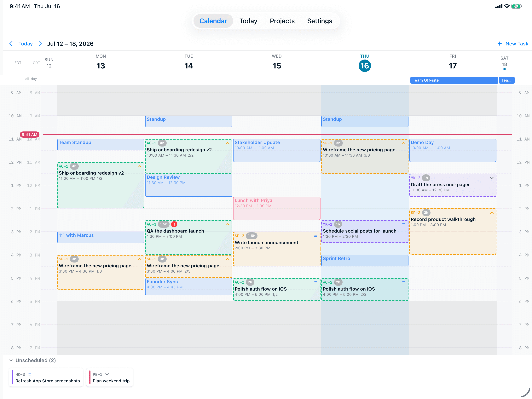Open the Sprint Retro event

[365, 260]
